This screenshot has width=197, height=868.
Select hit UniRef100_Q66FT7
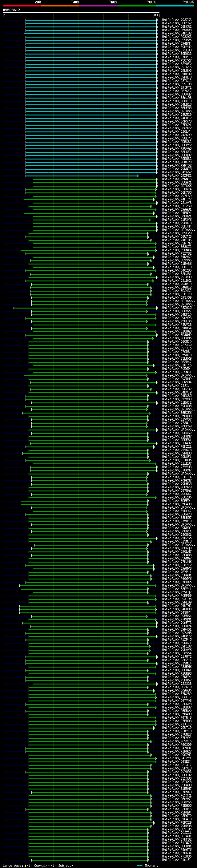[177, 697]
